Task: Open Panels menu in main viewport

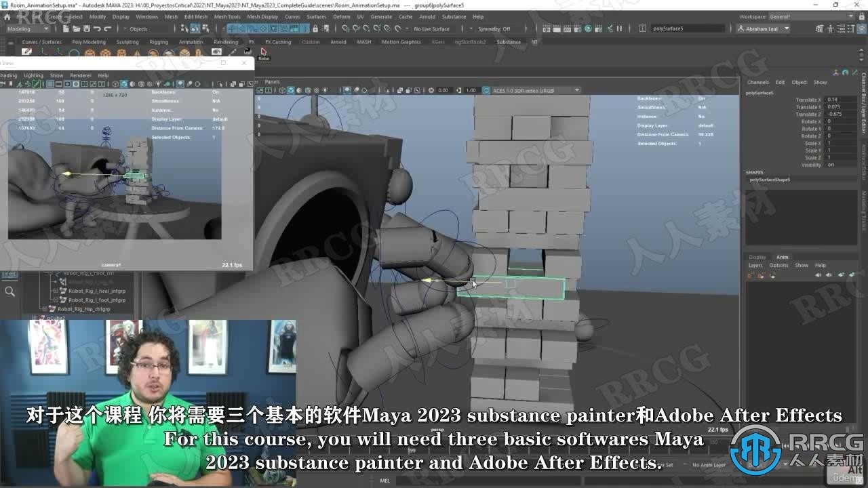Action: click(x=272, y=81)
